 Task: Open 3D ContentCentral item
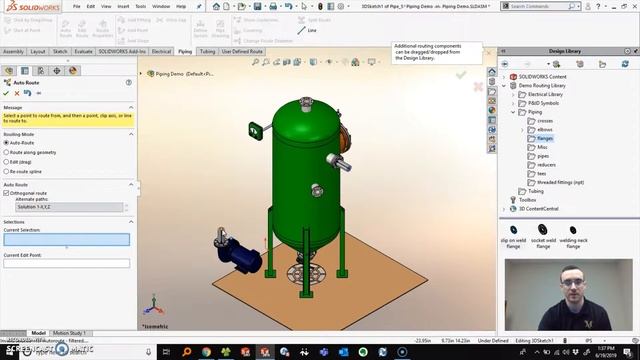coord(534,209)
